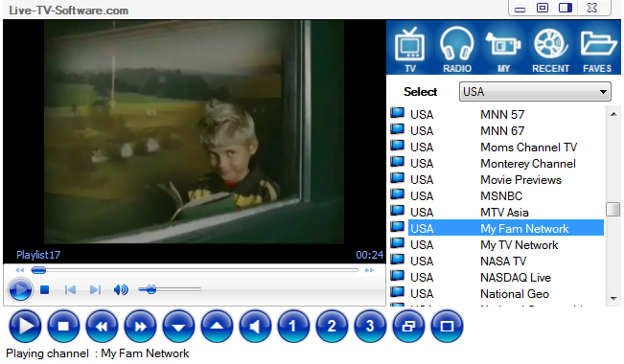Click the TV icon beside NASA TV row

click(397, 260)
